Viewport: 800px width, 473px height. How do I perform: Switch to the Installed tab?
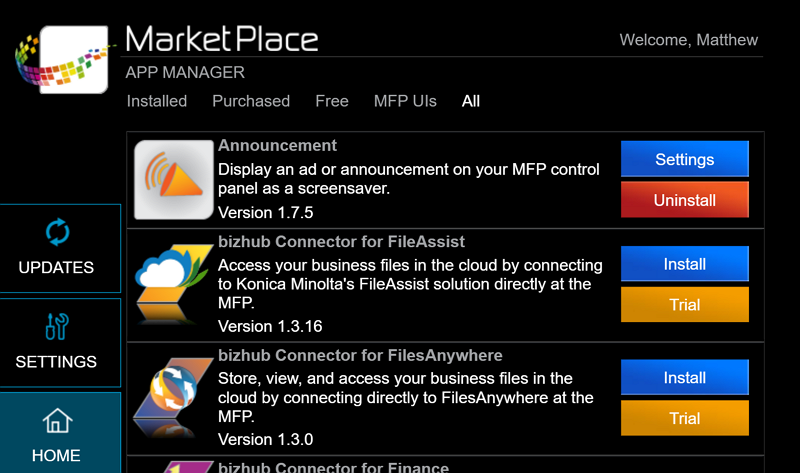tap(157, 101)
